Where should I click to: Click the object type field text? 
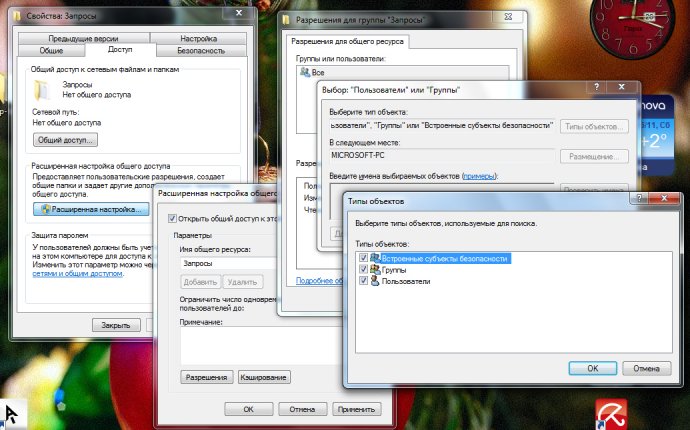pyautogui.click(x=441, y=125)
